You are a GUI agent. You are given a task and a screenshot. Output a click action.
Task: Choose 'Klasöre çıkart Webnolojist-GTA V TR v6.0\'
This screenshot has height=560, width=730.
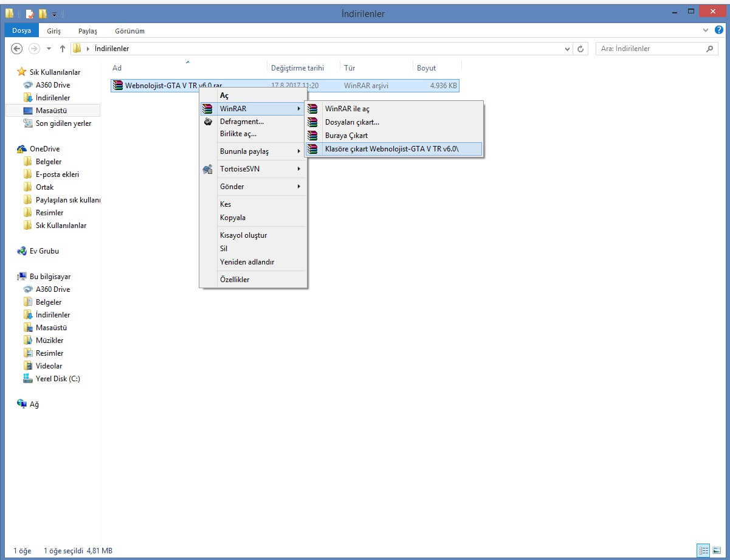coord(394,149)
